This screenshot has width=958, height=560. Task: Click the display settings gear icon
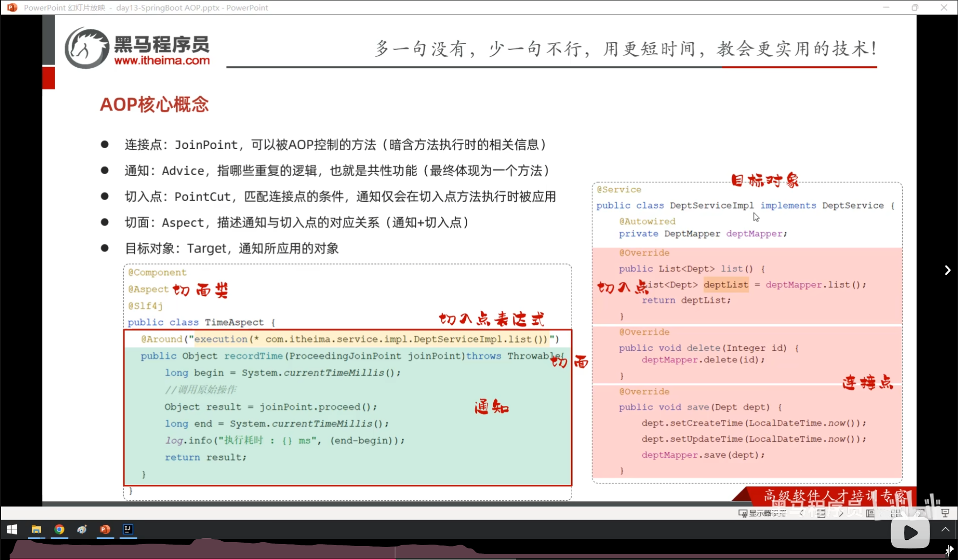[x=743, y=513]
